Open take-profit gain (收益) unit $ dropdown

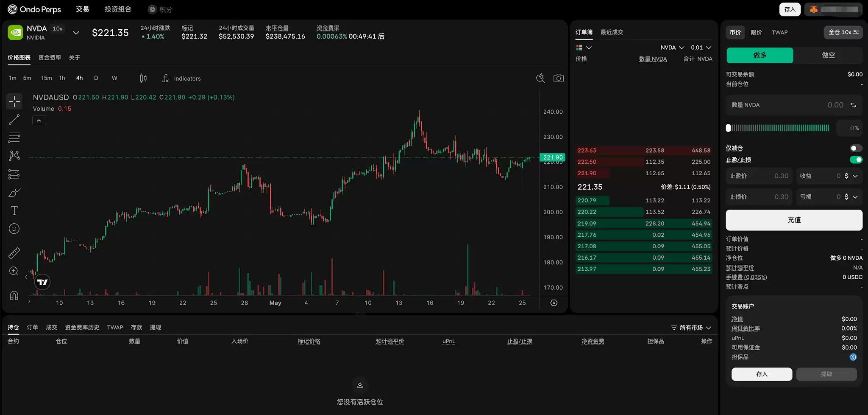pos(851,176)
